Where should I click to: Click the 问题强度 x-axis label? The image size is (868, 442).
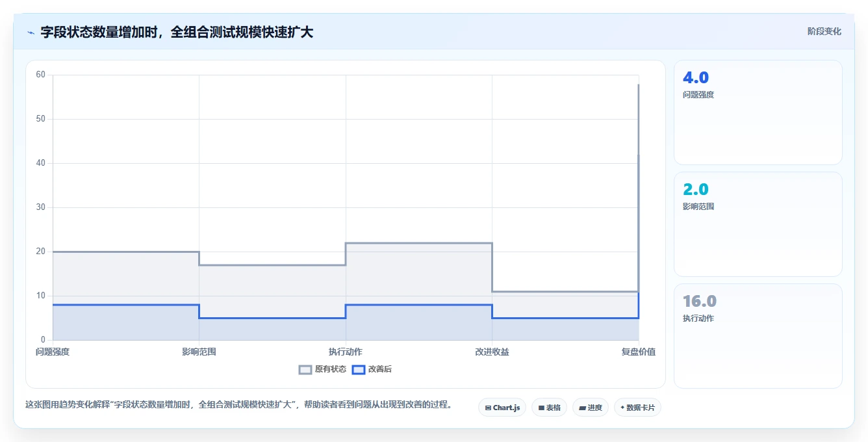click(x=53, y=352)
